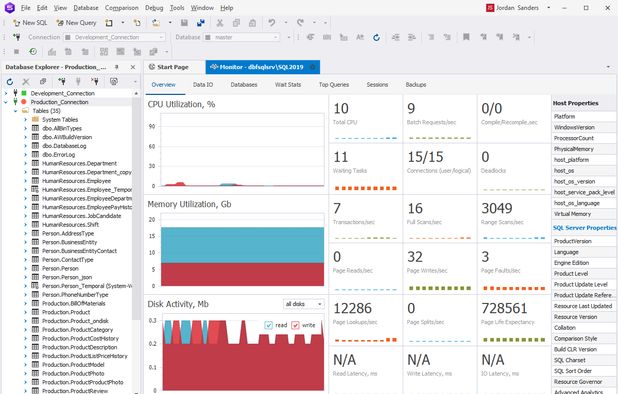Click the Page Life Expectancy tile

(x=513, y=320)
